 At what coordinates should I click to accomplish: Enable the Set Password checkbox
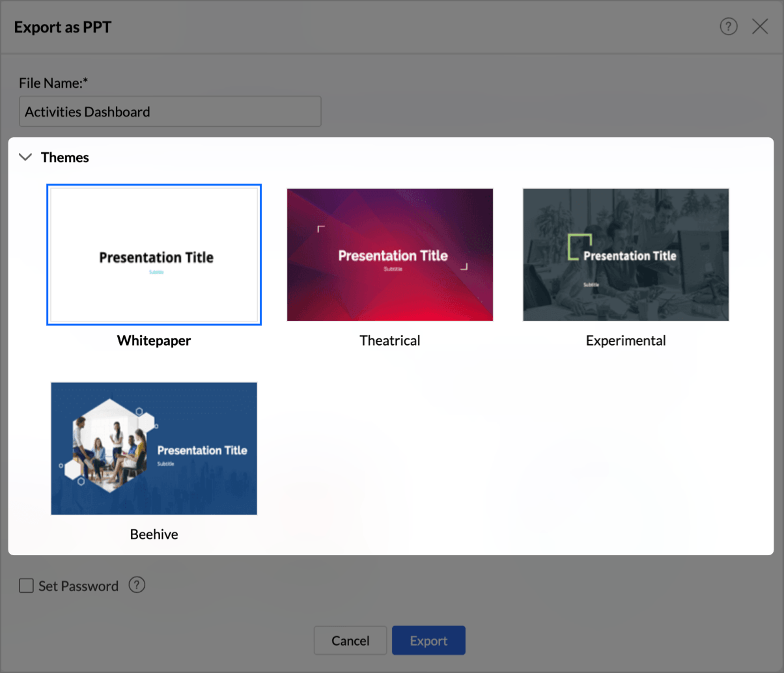click(x=26, y=586)
